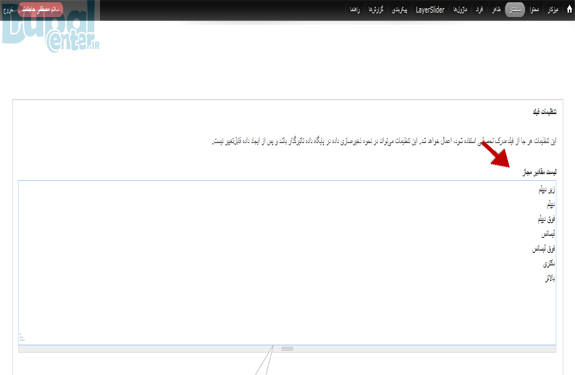Image resolution: width=575 pixels, height=375 pixels.
Task: Click the red hello-user account link
Action: (x=41, y=9)
